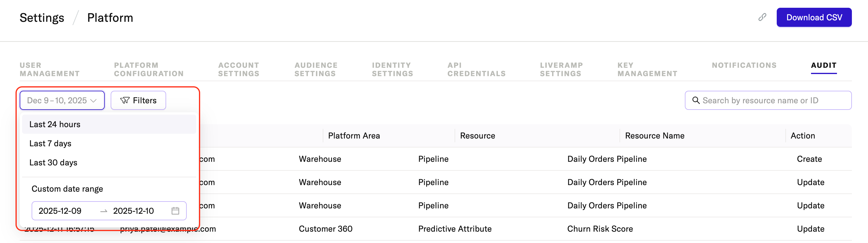The width and height of the screenshot is (868, 243).
Task: Open the Filters button
Action: (x=138, y=100)
